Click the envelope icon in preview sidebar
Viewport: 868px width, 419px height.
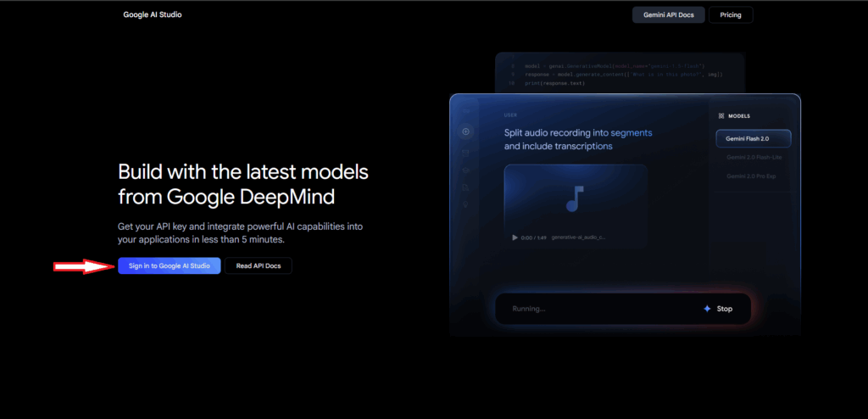465,152
